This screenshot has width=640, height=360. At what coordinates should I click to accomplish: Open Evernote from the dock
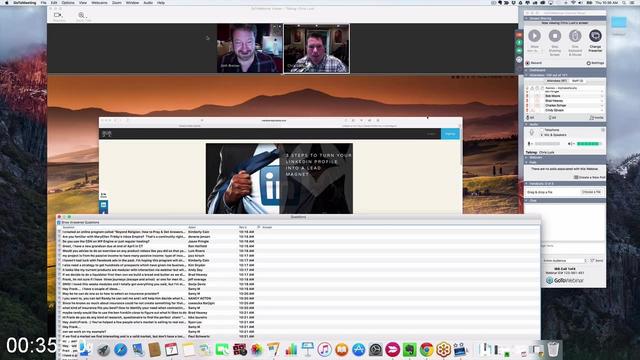tap(409, 350)
